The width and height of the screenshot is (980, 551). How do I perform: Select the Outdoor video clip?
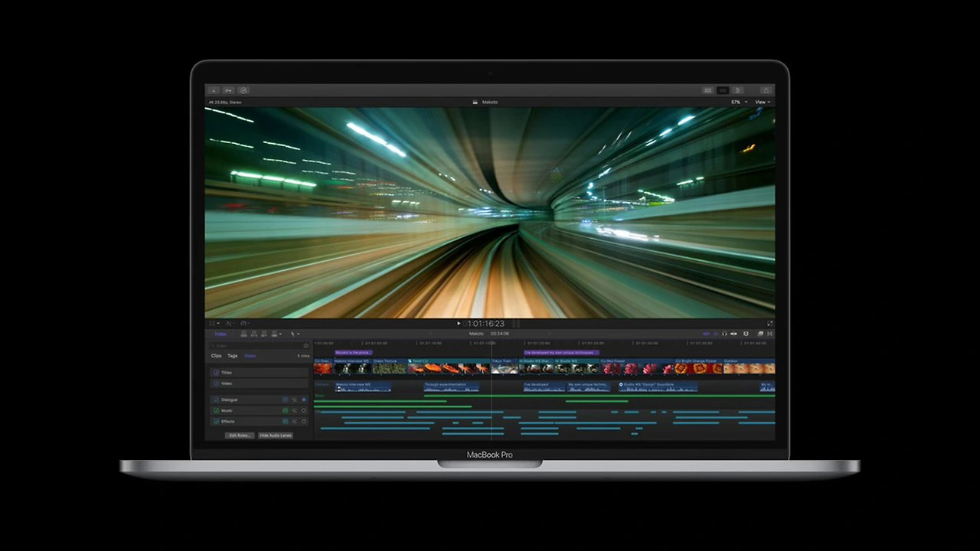point(749,367)
